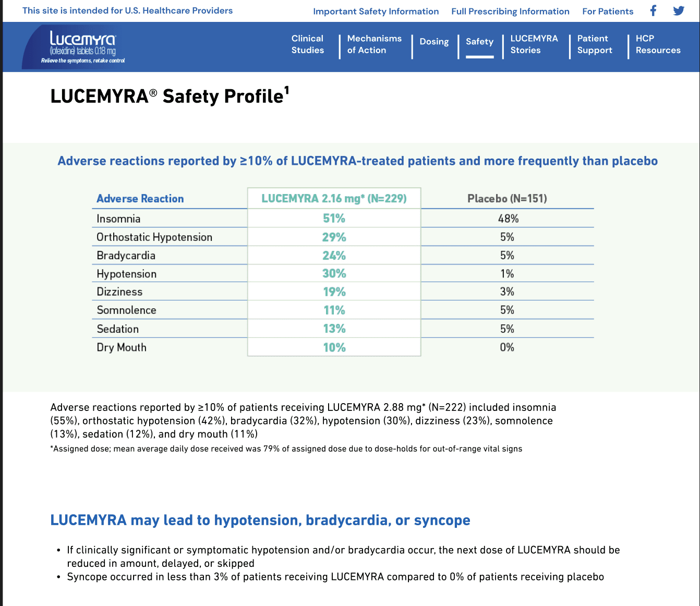Click the adverse reactions ≥10% table heading
This screenshot has height=606, width=700.
[357, 161]
